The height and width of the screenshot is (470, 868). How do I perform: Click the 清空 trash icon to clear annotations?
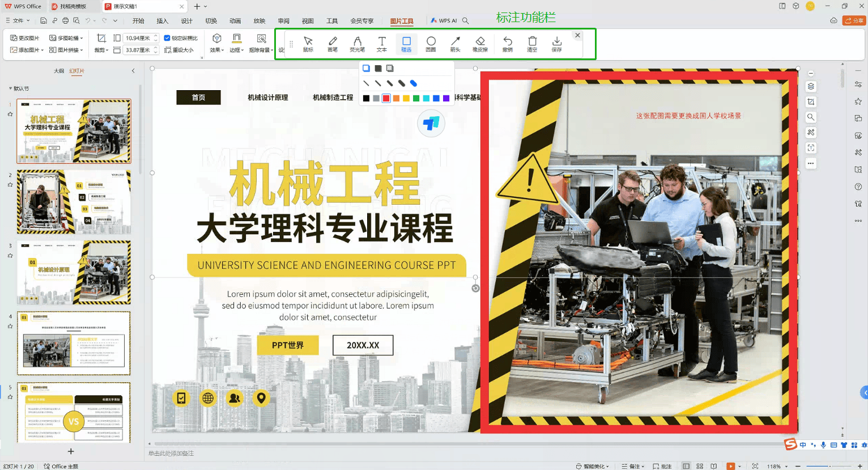click(532, 44)
